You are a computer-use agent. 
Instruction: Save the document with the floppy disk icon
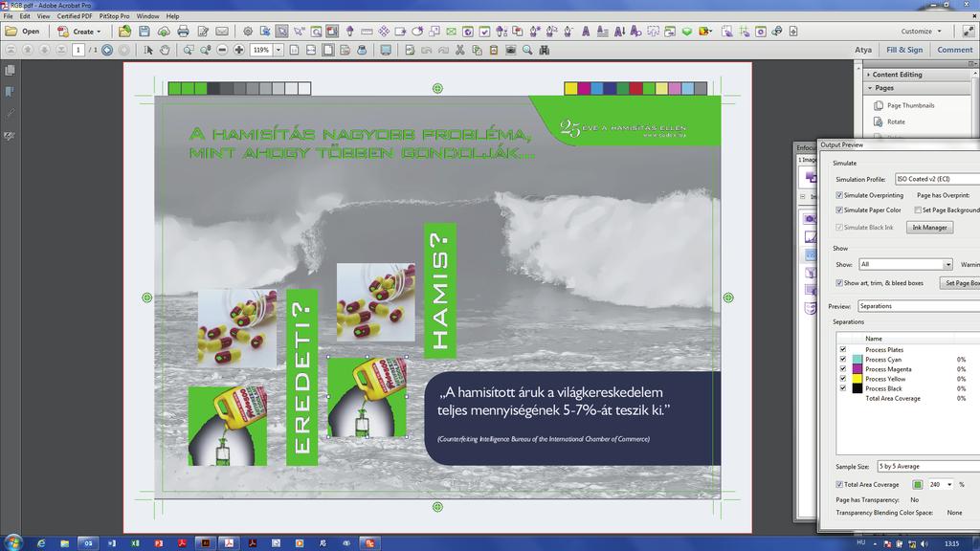click(145, 32)
